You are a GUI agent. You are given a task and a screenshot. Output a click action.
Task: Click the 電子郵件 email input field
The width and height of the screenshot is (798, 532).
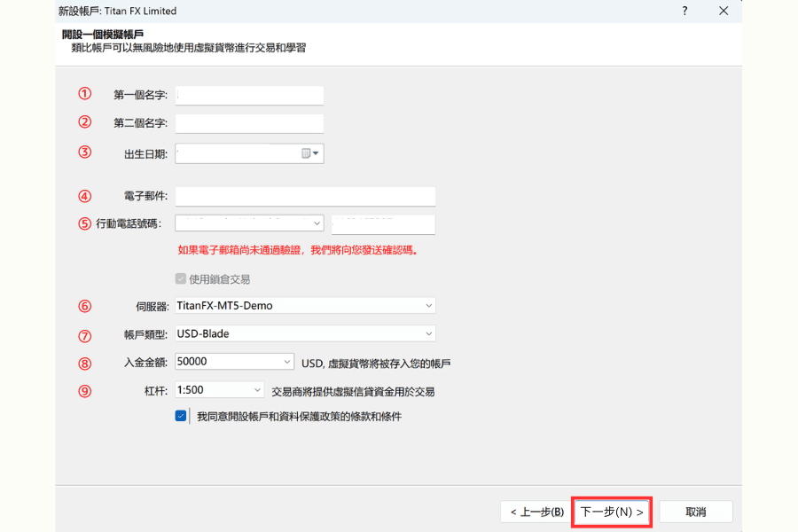pos(306,196)
